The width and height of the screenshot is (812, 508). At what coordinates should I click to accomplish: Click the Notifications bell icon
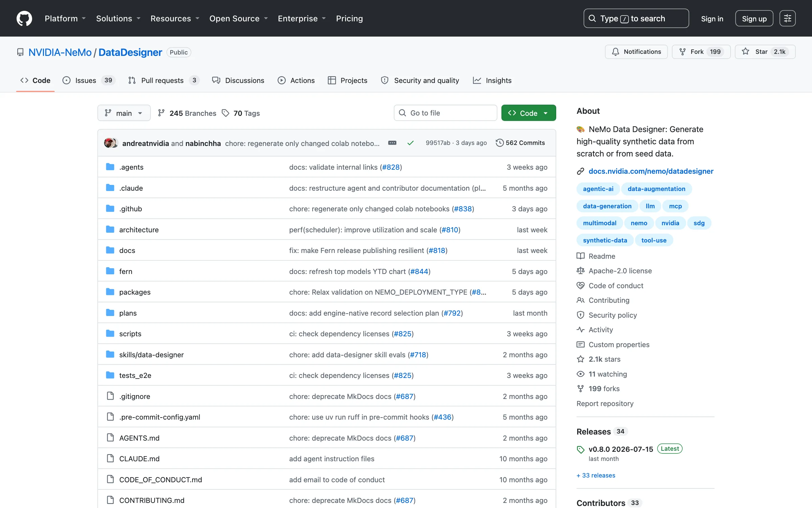pos(615,52)
